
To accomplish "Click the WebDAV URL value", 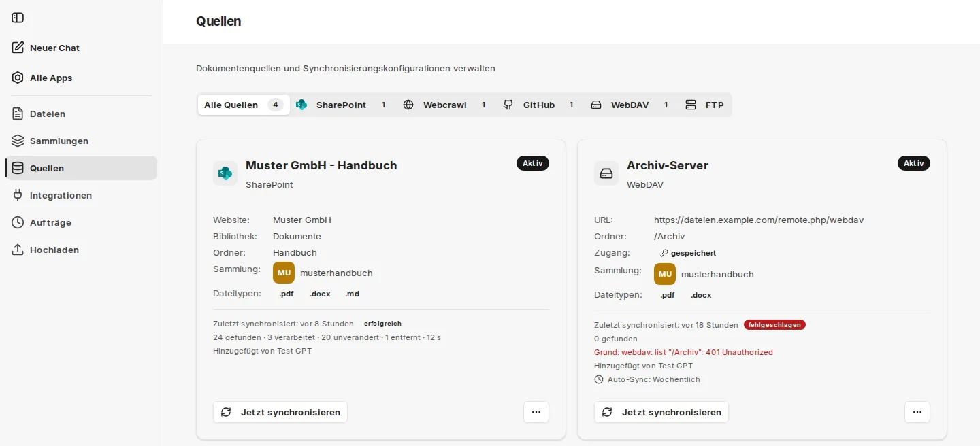I will pyautogui.click(x=759, y=220).
